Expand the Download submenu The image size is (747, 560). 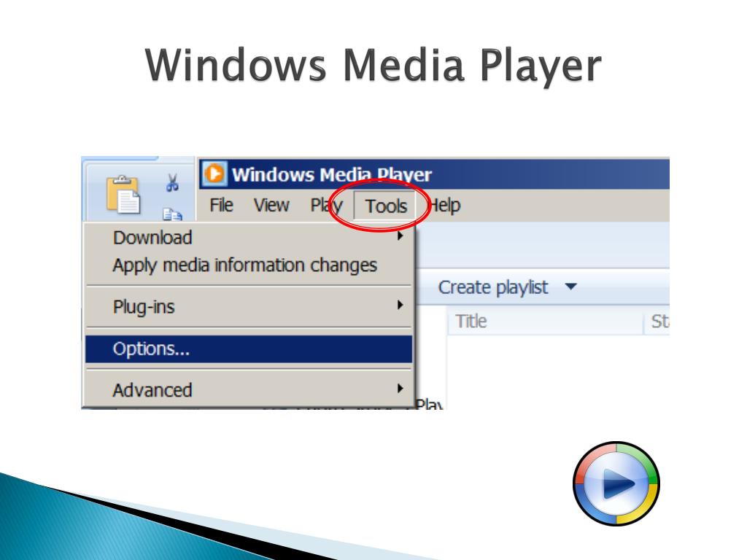click(248, 237)
